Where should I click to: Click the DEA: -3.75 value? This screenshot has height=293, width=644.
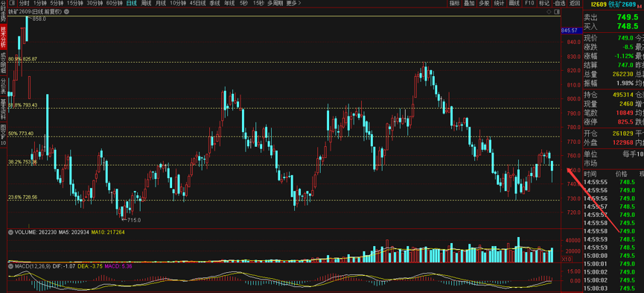[89, 267]
